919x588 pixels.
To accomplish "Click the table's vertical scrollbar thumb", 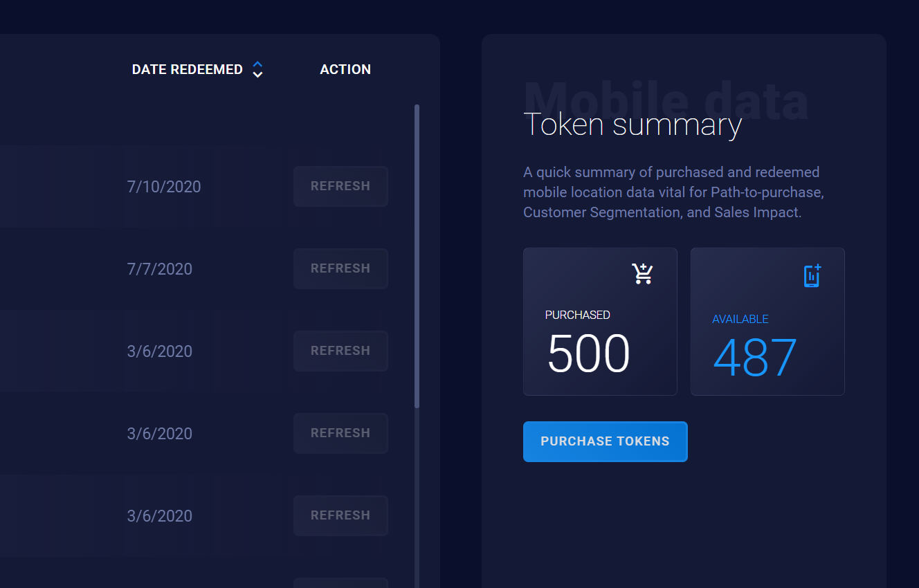I will (x=417, y=256).
